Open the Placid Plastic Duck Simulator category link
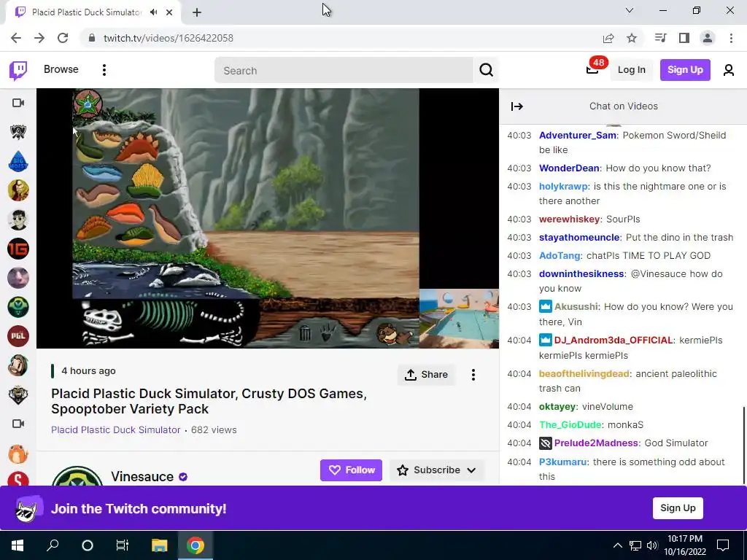This screenshot has width=747, height=560. 116,429
